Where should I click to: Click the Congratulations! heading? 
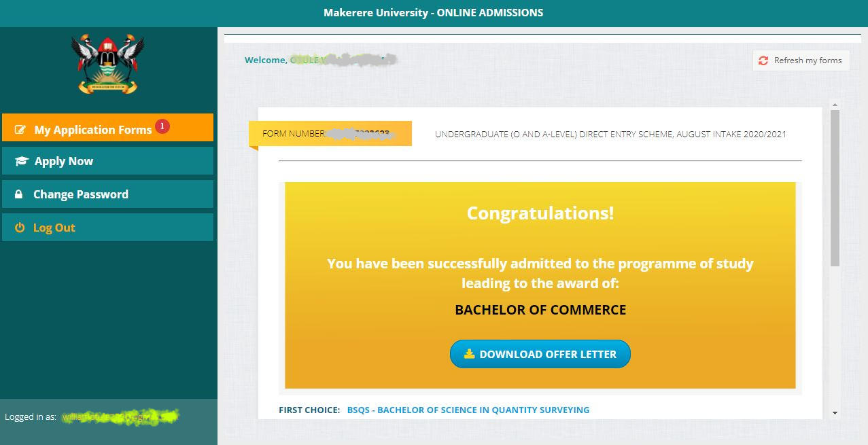click(540, 213)
